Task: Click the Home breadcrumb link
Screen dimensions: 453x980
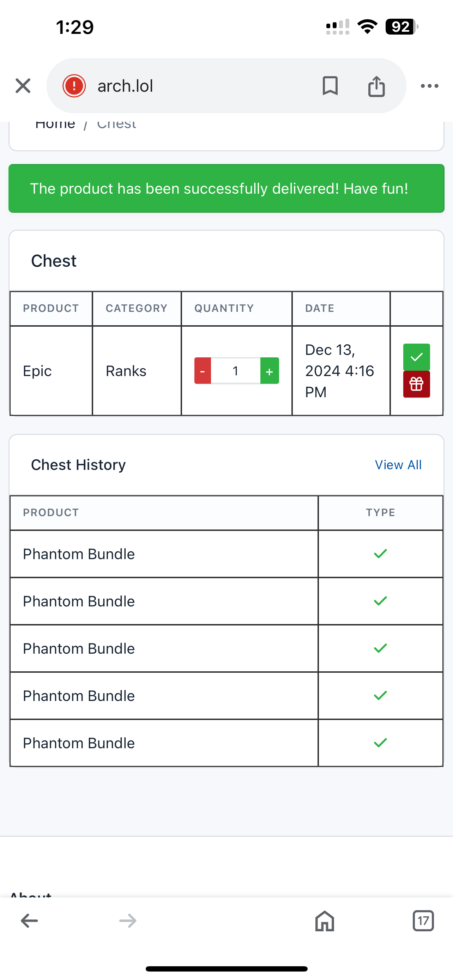Action: click(x=55, y=124)
